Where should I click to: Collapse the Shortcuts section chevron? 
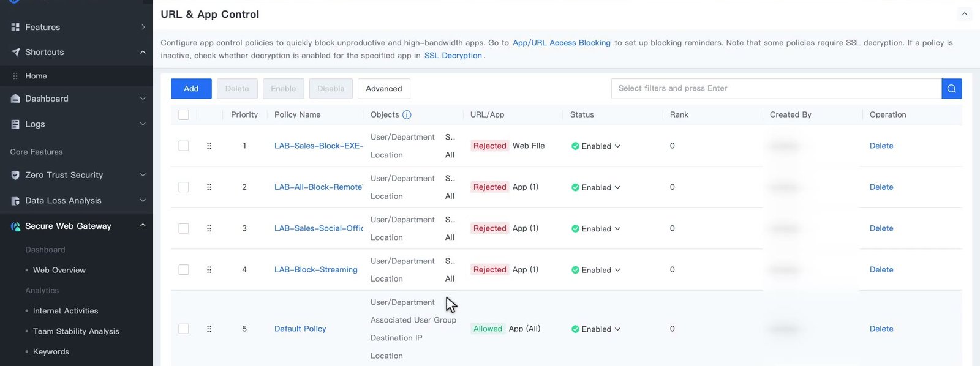coord(143,53)
